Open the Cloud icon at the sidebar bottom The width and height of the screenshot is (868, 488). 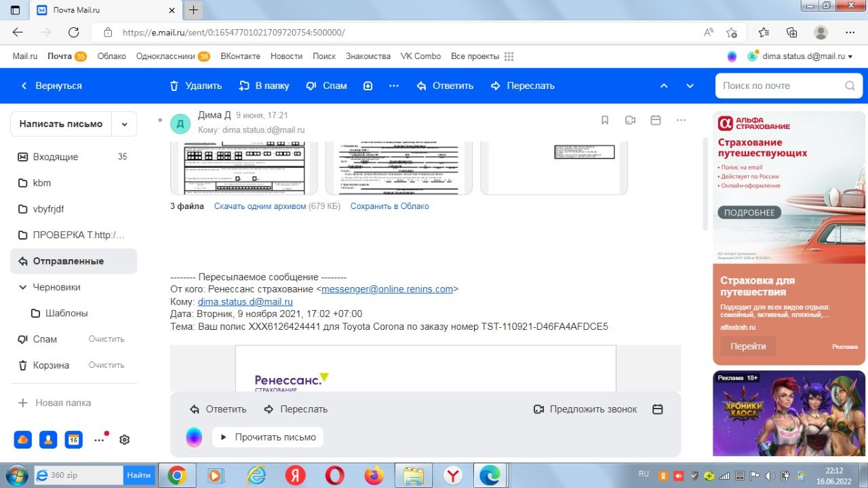23,439
